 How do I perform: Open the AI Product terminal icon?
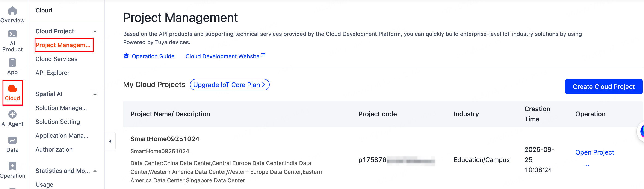pos(12,34)
